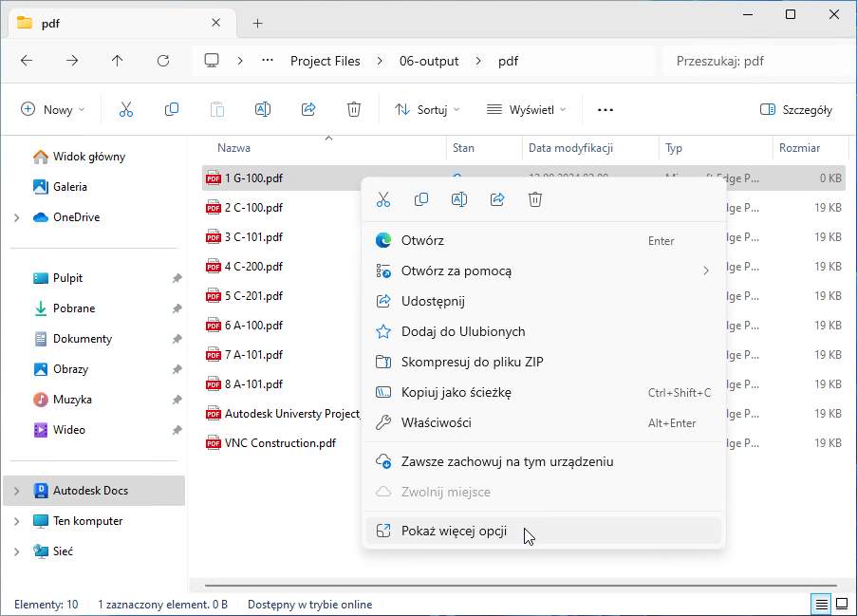Screen dimensions: 857x616
Task: Click in the Przeszukaj: pdf search box
Action: pyautogui.click(x=758, y=61)
